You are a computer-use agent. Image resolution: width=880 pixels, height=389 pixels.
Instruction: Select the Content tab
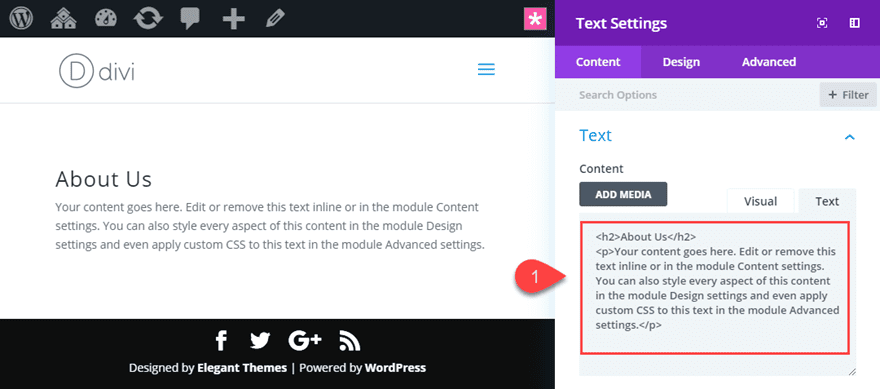coord(598,62)
